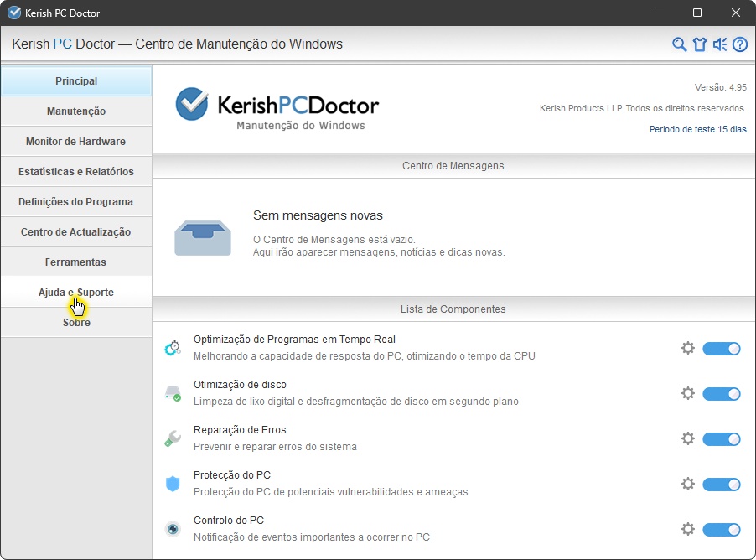Select Ferramentas in the sidebar

(x=76, y=262)
